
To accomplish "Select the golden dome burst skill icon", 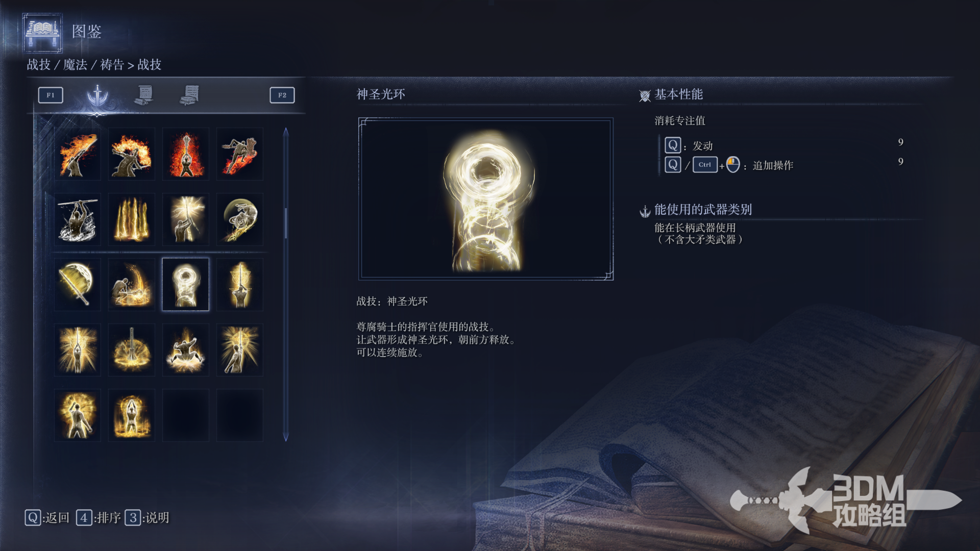I will click(x=132, y=350).
